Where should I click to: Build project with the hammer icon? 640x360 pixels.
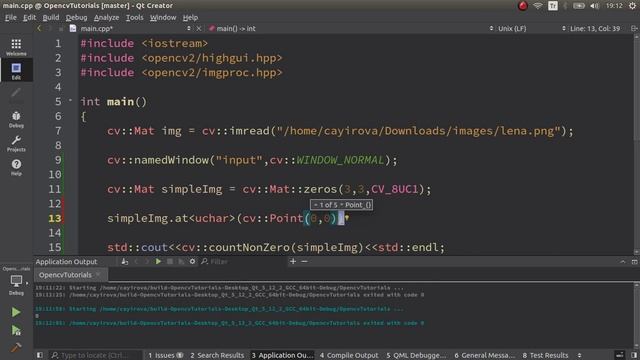pyautogui.click(x=16, y=347)
